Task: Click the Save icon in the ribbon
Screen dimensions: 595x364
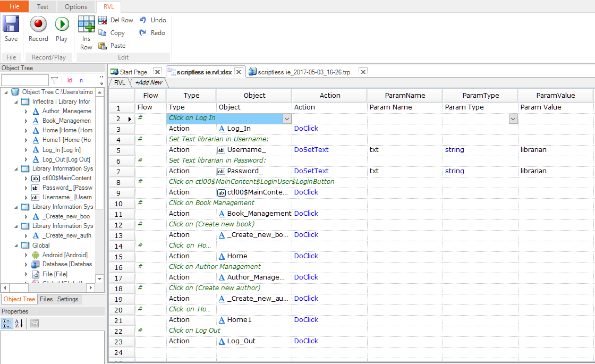Action: (11, 24)
